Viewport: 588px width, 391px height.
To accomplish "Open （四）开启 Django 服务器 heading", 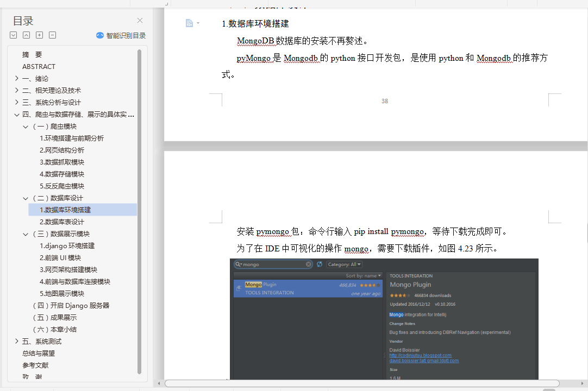I will coord(71,306).
